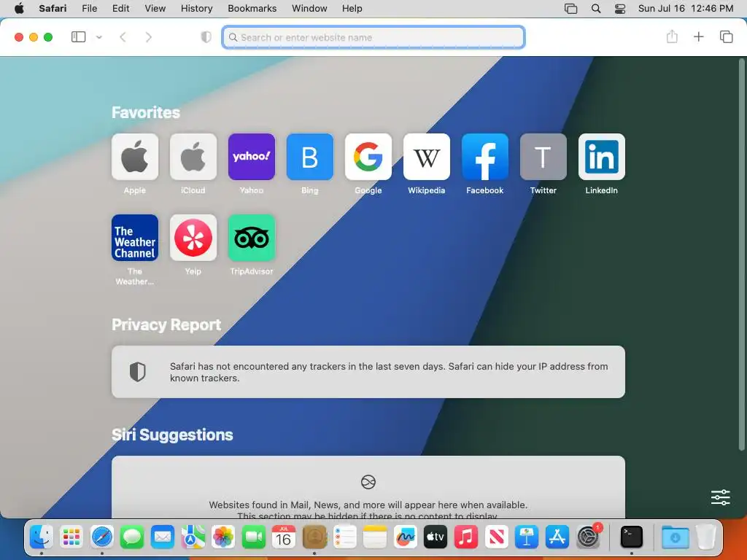The height and width of the screenshot is (560, 747).
Task: Open Notes from the Dock
Action: coord(374,537)
